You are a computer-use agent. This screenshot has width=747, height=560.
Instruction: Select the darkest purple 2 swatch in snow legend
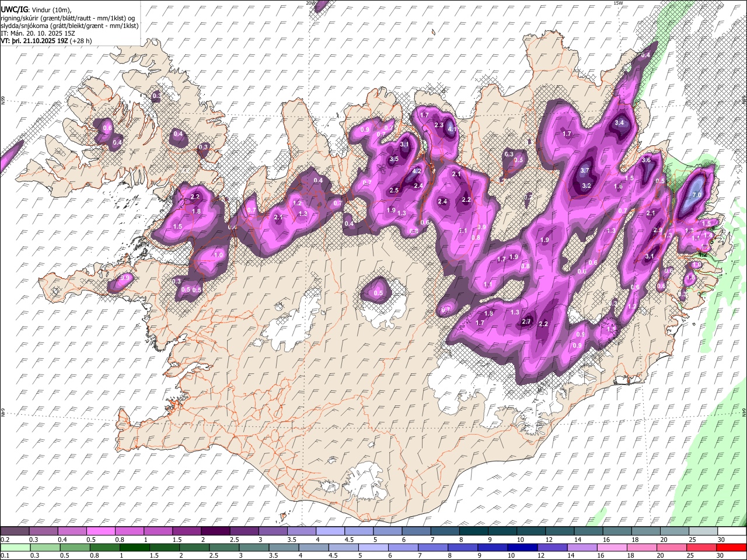click(x=215, y=531)
